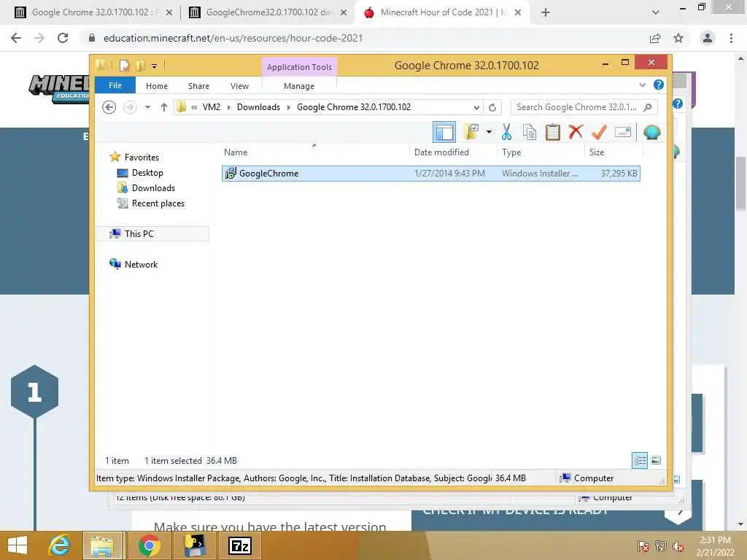The width and height of the screenshot is (747, 560).
Task: Click the Cut scissors icon
Action: tap(506, 132)
